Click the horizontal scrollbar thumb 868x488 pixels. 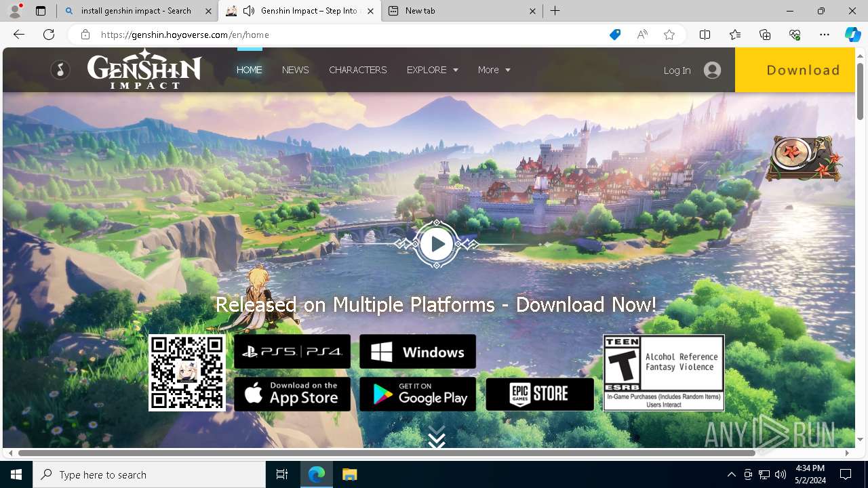[387, 453]
